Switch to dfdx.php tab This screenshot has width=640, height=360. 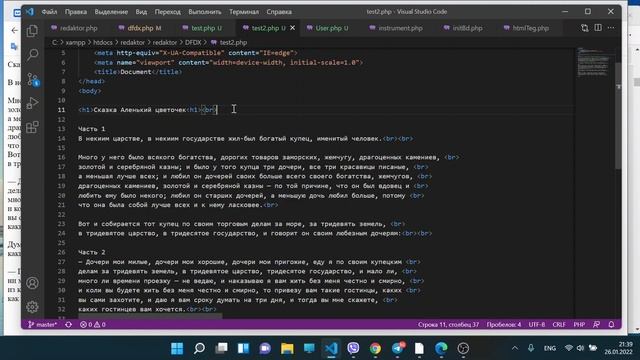point(140,28)
